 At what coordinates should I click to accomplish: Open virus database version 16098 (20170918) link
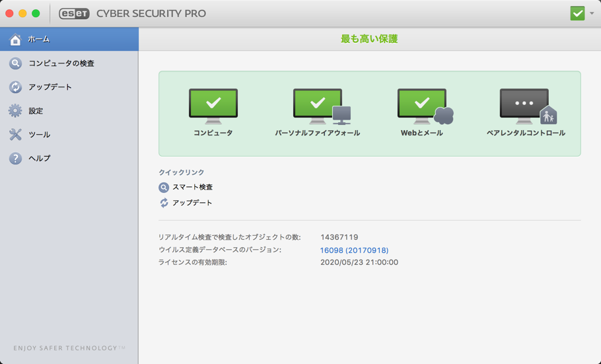(x=354, y=250)
